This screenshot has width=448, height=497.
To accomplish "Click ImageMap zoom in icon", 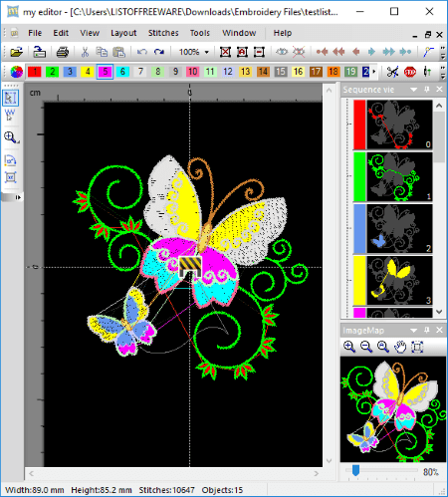I will pyautogui.click(x=349, y=347).
